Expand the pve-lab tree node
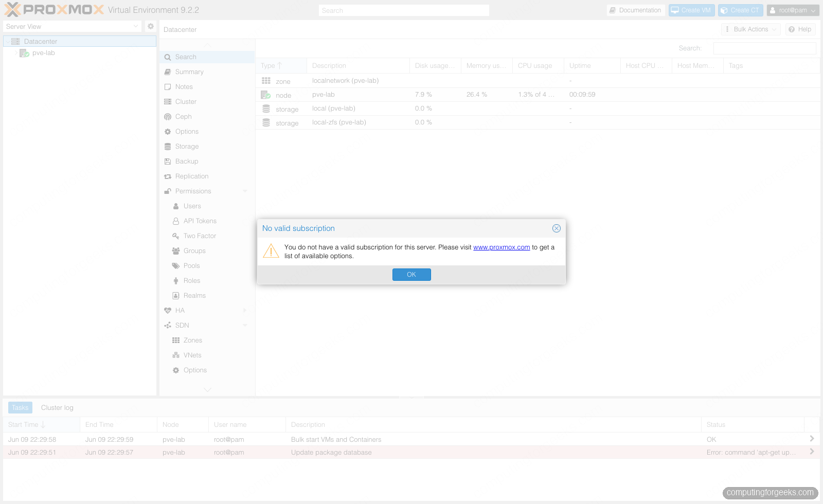Viewport: 823px width, 504px height. 16,53
